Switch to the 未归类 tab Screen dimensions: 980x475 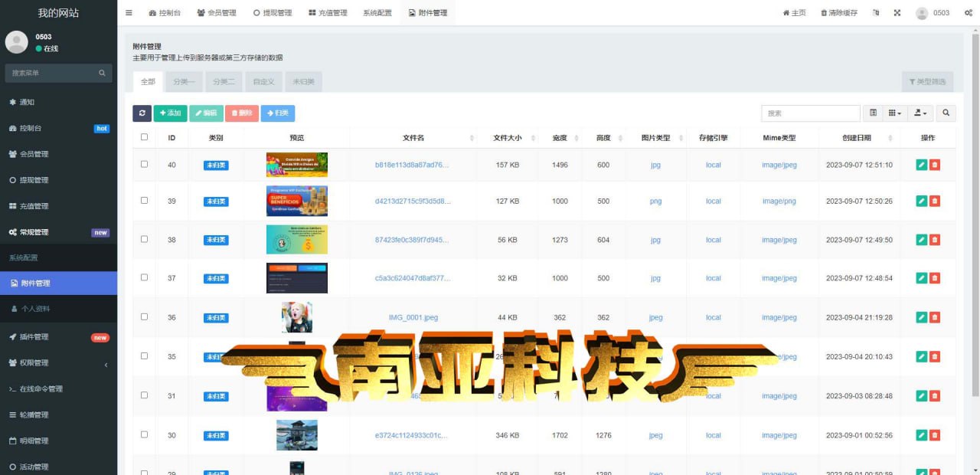[x=303, y=82]
